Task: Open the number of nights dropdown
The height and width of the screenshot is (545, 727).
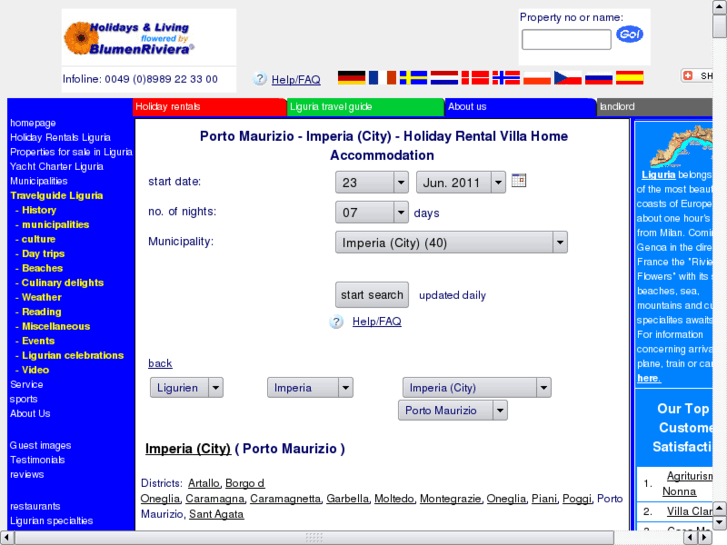Action: [372, 212]
